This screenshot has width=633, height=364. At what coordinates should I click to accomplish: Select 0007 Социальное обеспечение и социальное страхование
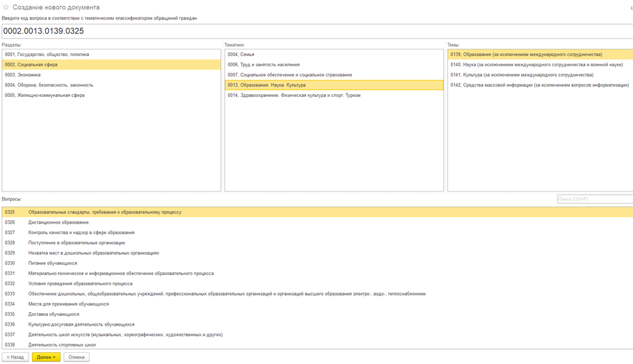click(290, 75)
